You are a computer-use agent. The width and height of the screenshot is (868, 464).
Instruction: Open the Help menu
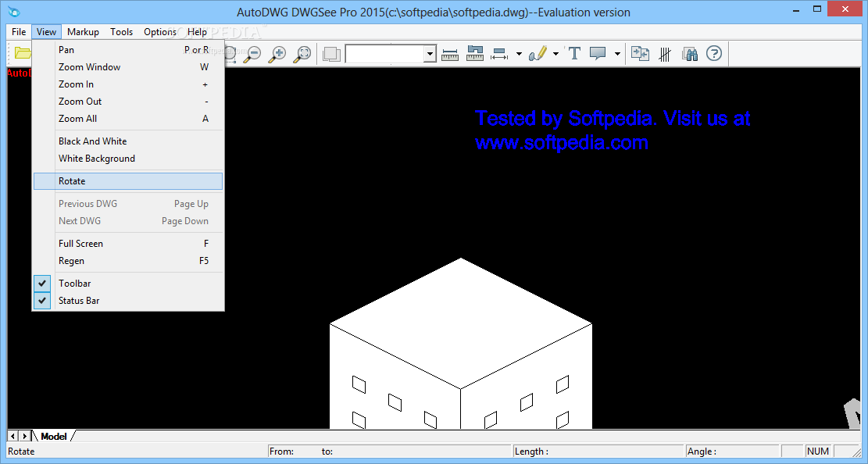point(197,31)
